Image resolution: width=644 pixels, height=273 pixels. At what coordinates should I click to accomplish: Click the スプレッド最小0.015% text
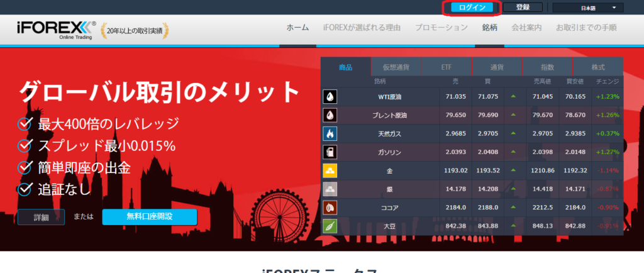pos(107,145)
